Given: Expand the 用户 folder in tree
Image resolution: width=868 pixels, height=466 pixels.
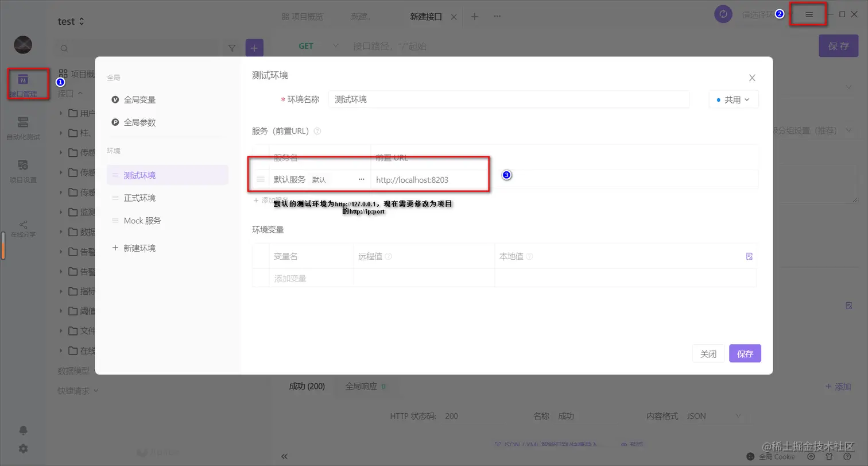Looking at the screenshot, I should 61,113.
